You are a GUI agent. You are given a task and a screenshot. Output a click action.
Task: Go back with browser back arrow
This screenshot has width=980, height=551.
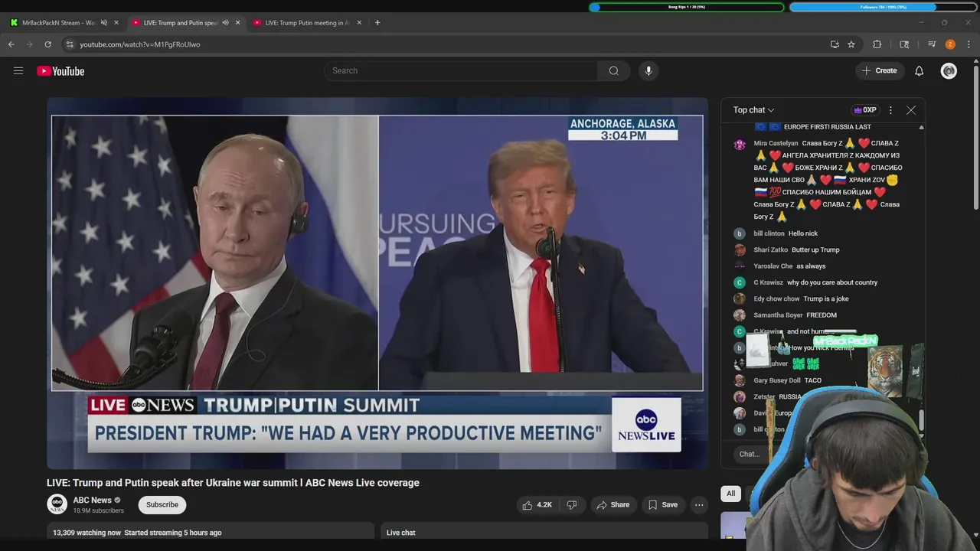pos(11,44)
